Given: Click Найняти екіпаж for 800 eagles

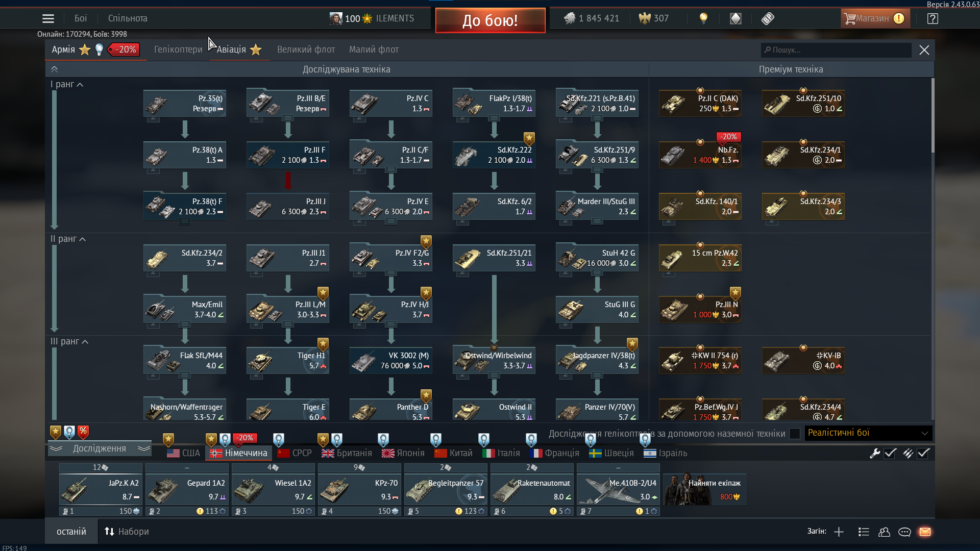Looking at the screenshot, I should tap(704, 489).
